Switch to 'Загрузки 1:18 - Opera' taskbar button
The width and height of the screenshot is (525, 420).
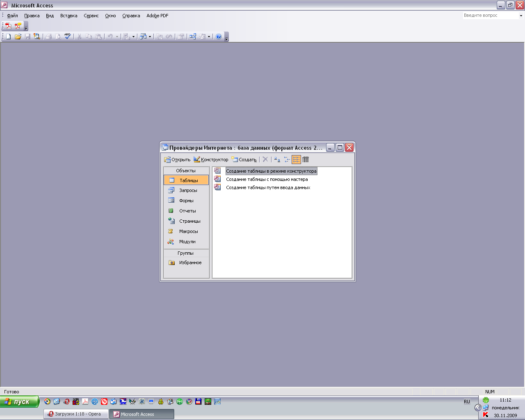tap(76, 414)
